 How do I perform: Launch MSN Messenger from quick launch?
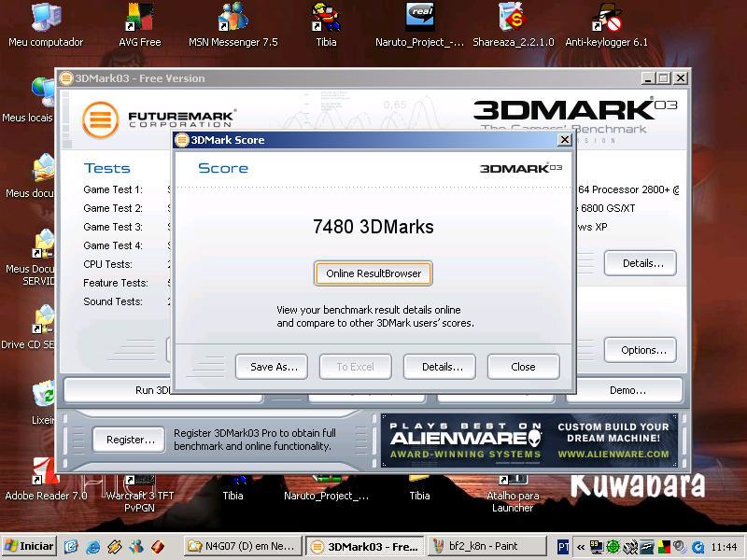pyautogui.click(x=136, y=546)
